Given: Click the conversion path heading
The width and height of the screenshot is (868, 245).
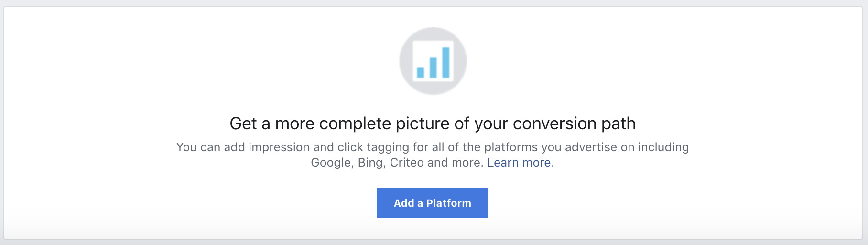Looking at the screenshot, I should click(x=433, y=123).
